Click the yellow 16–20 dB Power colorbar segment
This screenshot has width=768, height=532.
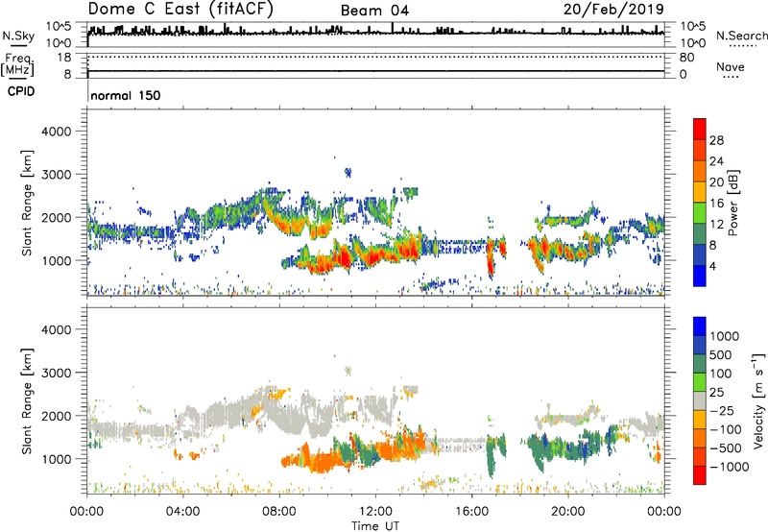tap(700, 191)
